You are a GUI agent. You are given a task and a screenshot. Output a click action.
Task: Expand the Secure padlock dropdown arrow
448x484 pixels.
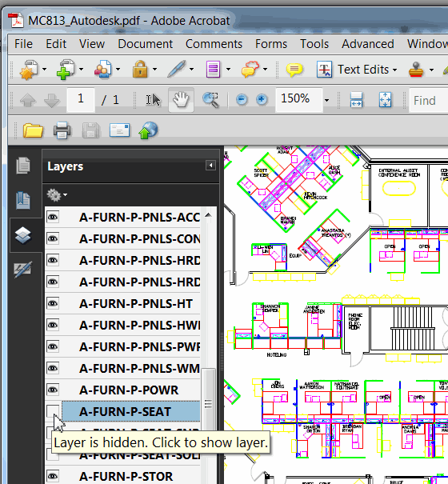tap(154, 70)
